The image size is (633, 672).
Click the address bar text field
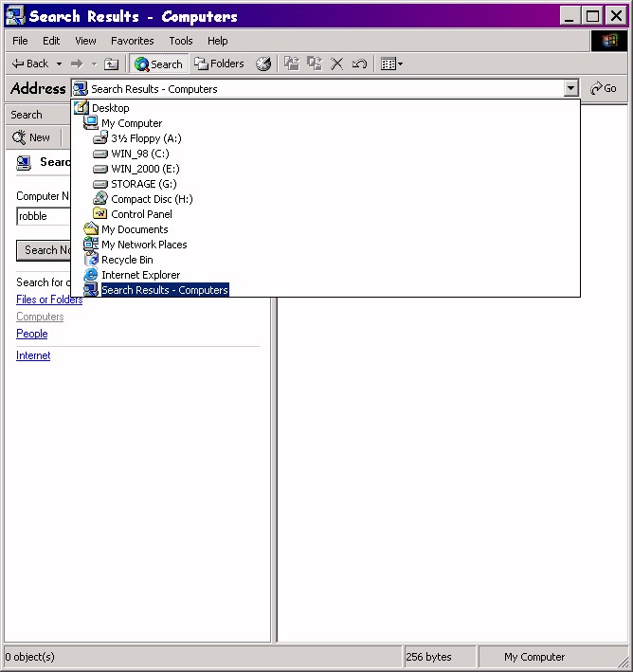(x=317, y=89)
